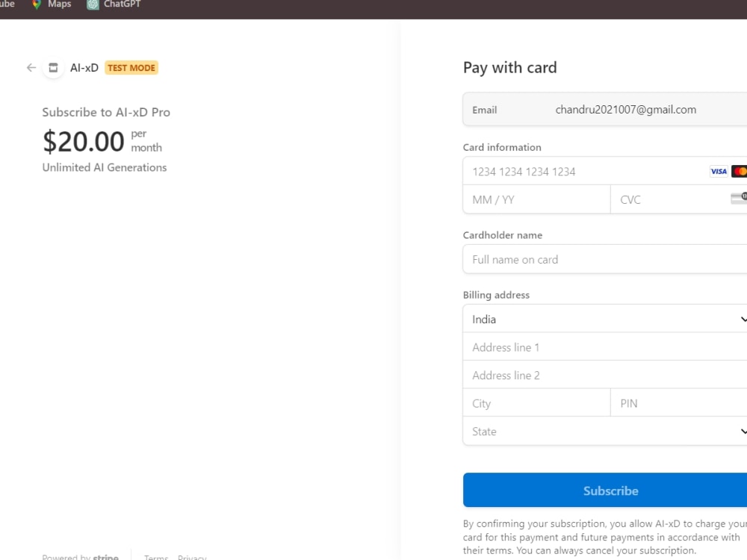Click the back arrow beside AI-xD
Screen dimensions: 747x560
[x=31, y=68]
